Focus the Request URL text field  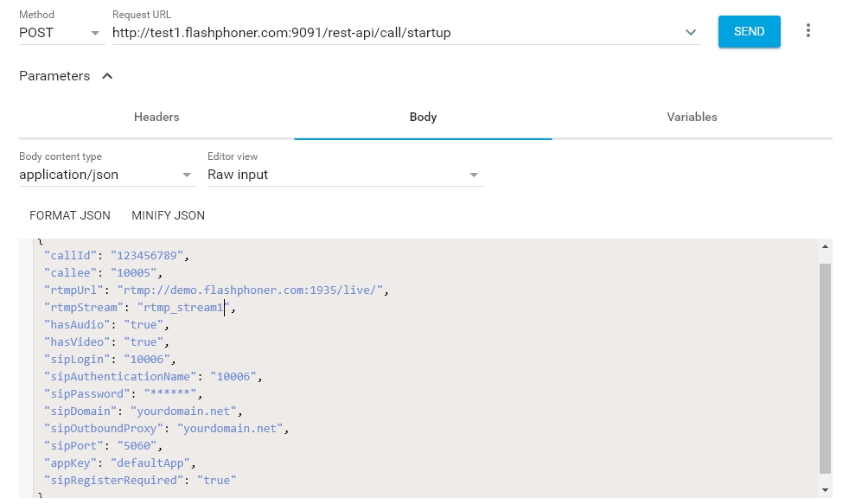389,33
